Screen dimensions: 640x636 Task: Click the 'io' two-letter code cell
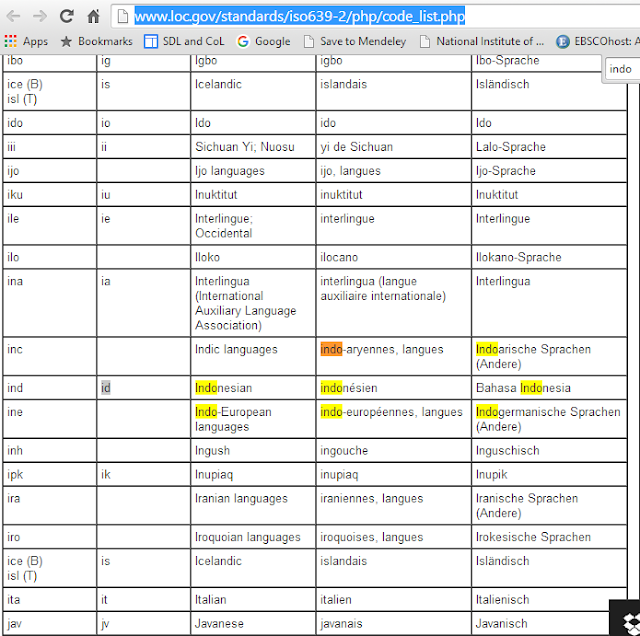[144, 122]
